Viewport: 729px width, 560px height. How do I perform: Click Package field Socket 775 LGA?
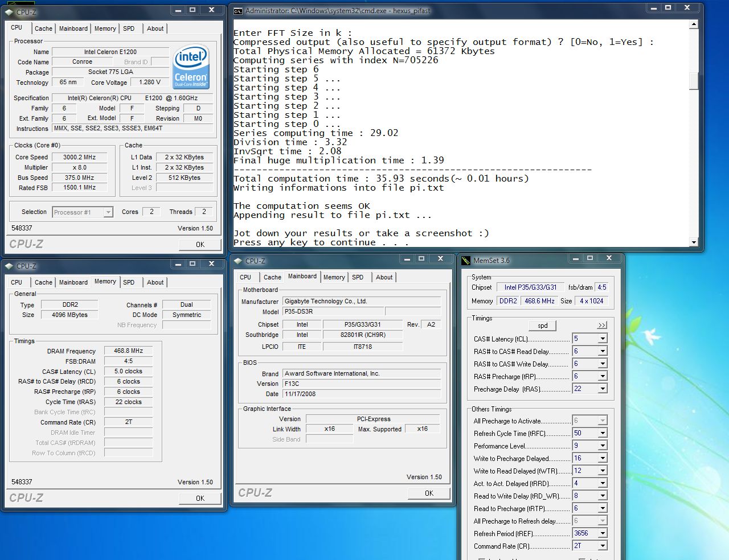point(110,72)
